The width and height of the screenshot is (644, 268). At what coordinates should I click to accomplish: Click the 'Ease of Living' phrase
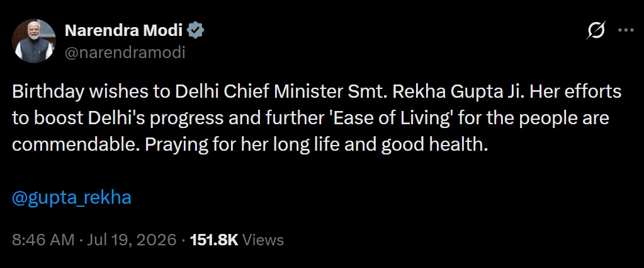coord(387,118)
